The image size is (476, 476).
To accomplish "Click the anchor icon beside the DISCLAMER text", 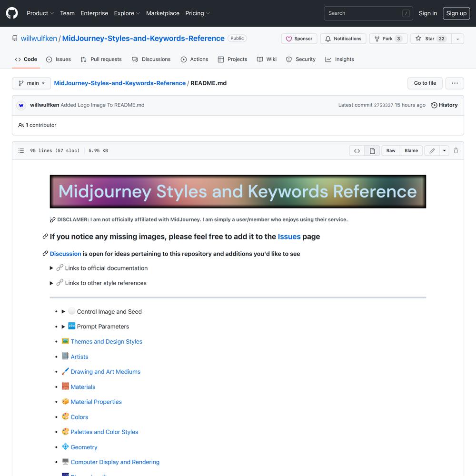I will pos(52,219).
